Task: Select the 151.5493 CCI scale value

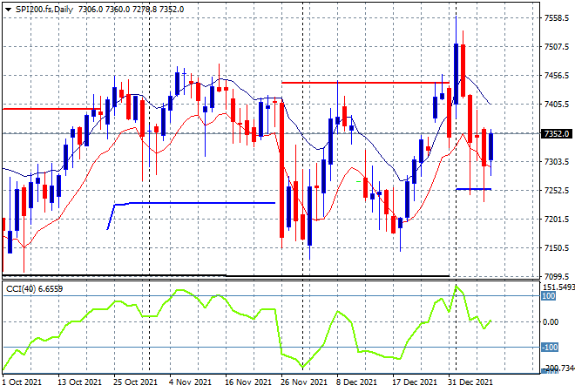Action: [x=558, y=287]
